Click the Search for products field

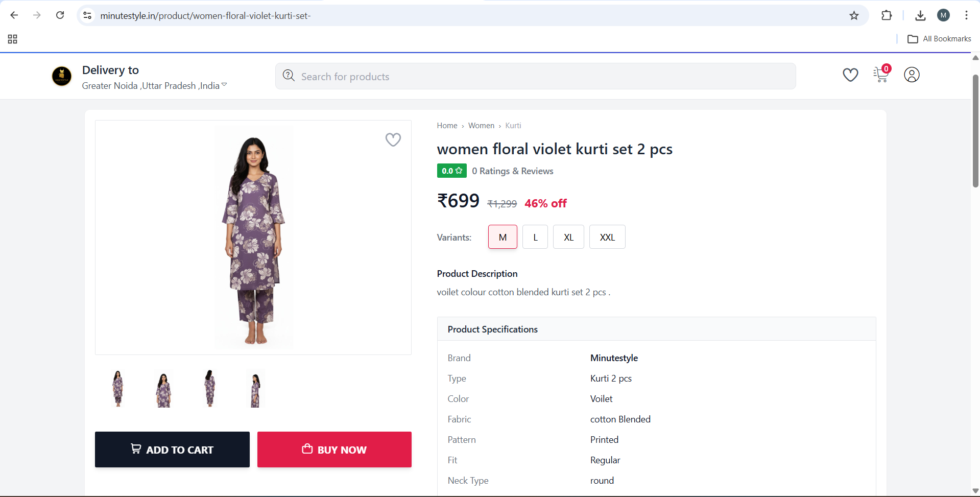(535, 77)
